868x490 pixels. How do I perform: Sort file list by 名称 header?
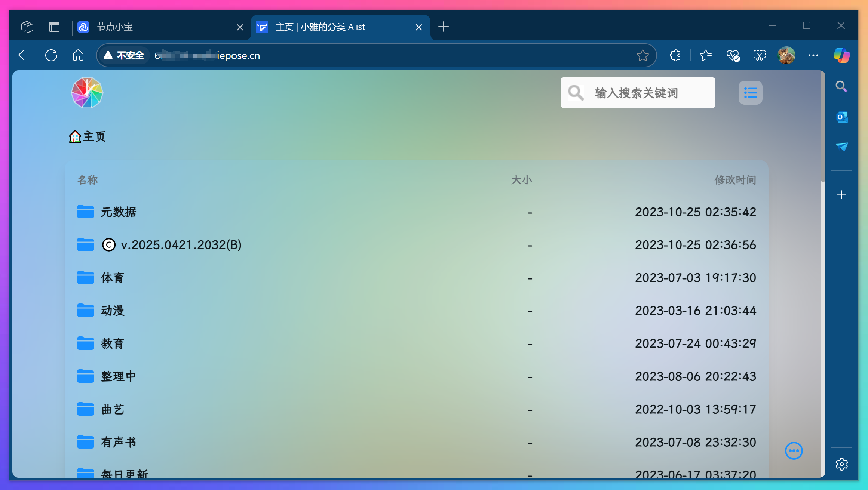point(88,180)
